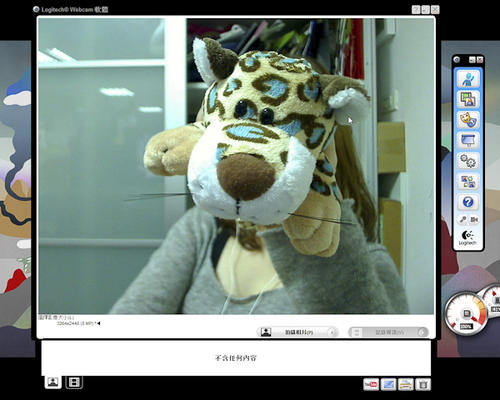Switch to the videos filmstrip tab

74,382
